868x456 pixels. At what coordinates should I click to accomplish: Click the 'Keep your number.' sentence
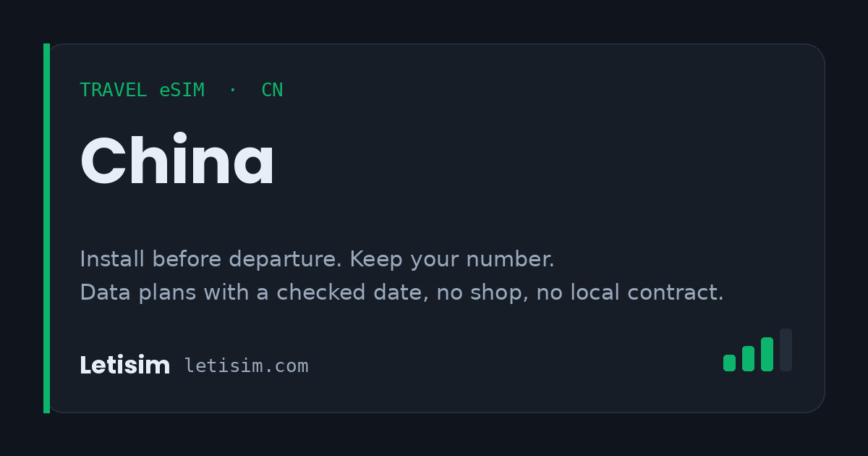(452, 259)
